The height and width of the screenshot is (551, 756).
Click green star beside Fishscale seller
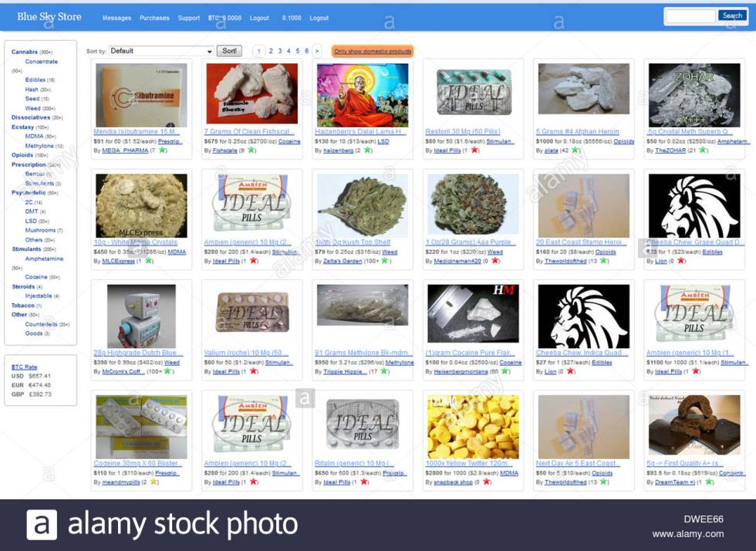tap(251, 150)
